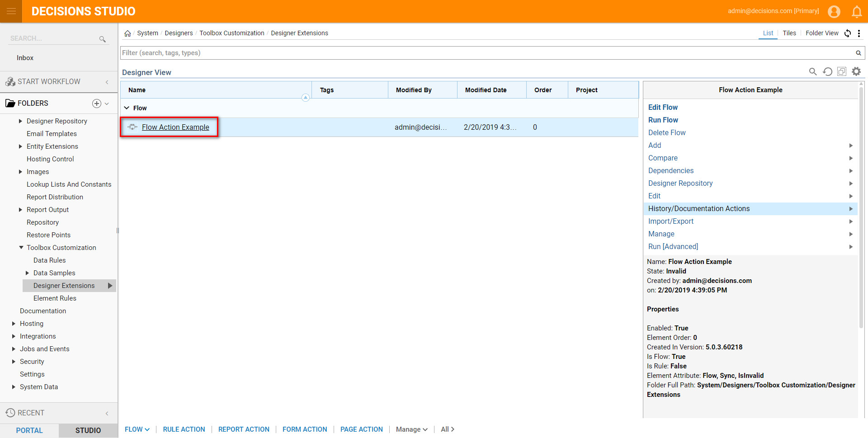This screenshot has width=868, height=438.
Task: Open folders section dropdown chevron
Action: (107, 104)
